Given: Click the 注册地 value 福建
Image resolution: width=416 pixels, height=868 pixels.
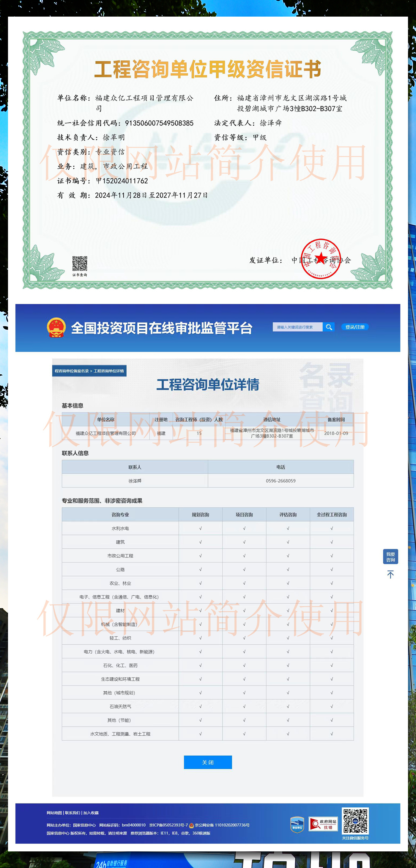Looking at the screenshot, I should click(x=161, y=433).
